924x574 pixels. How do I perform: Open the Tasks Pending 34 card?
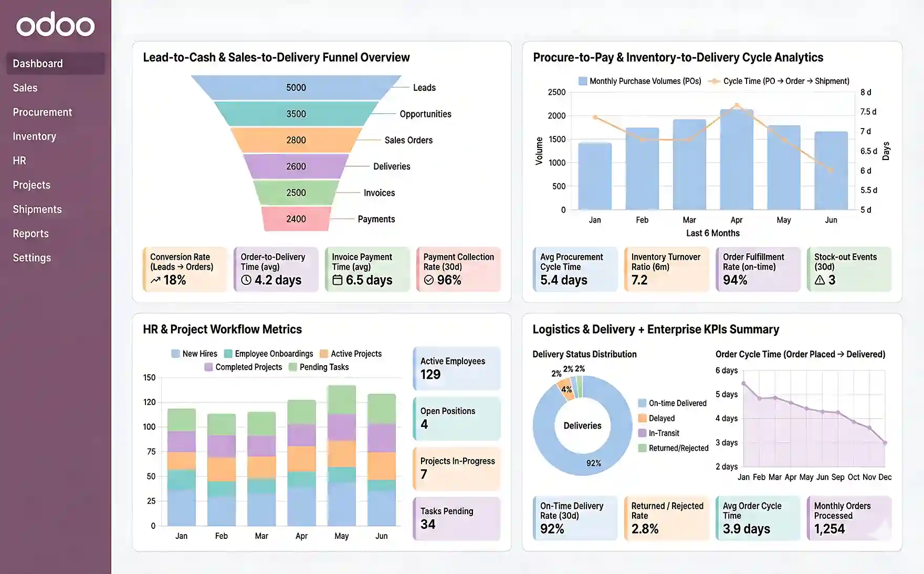pos(457,518)
